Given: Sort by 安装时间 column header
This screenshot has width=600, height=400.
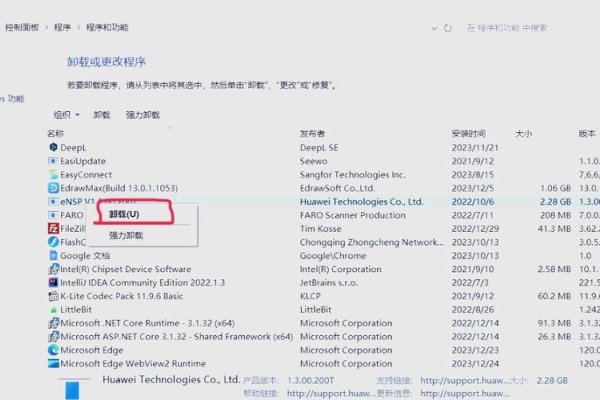Looking at the screenshot, I should 469,134.
